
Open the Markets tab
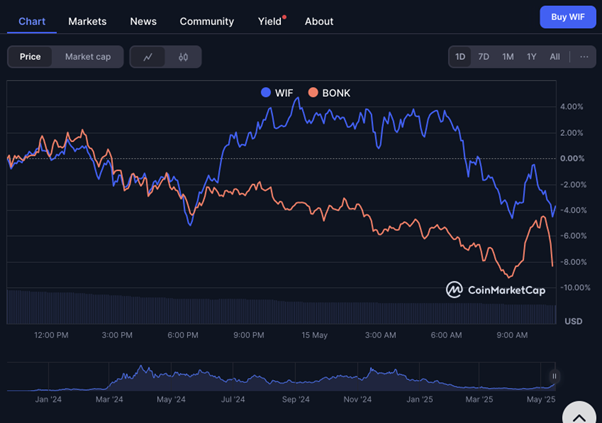tap(87, 21)
